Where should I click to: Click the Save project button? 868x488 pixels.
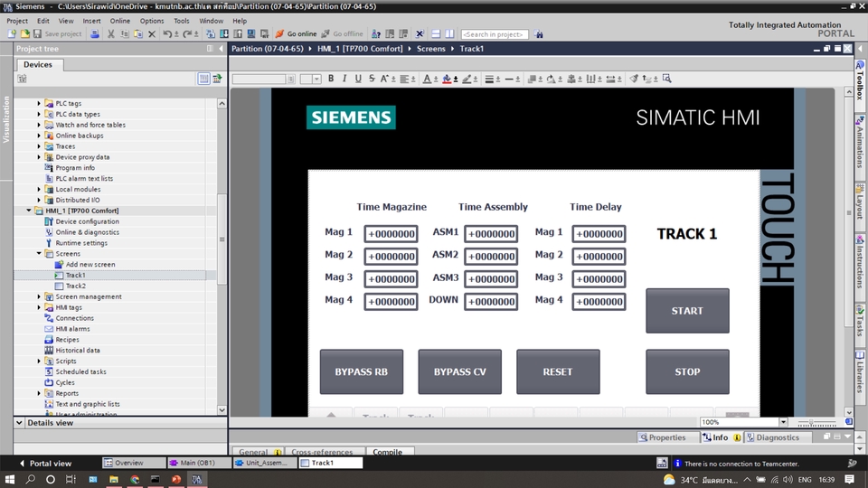[58, 33]
